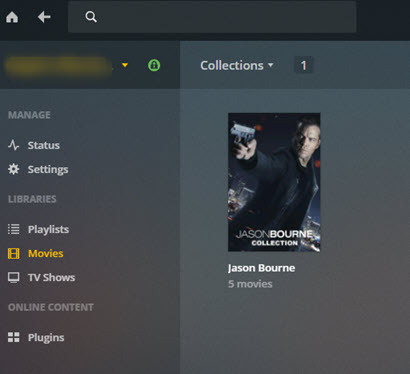Open the Collections view dropdown
The width and height of the screenshot is (410, 374).
[237, 65]
